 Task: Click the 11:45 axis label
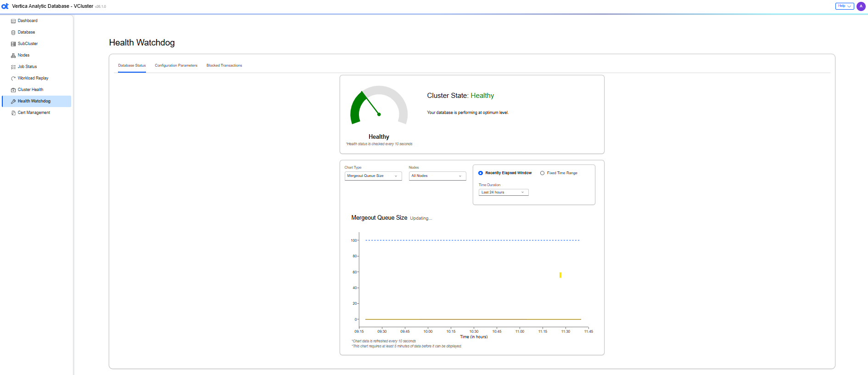(588, 331)
